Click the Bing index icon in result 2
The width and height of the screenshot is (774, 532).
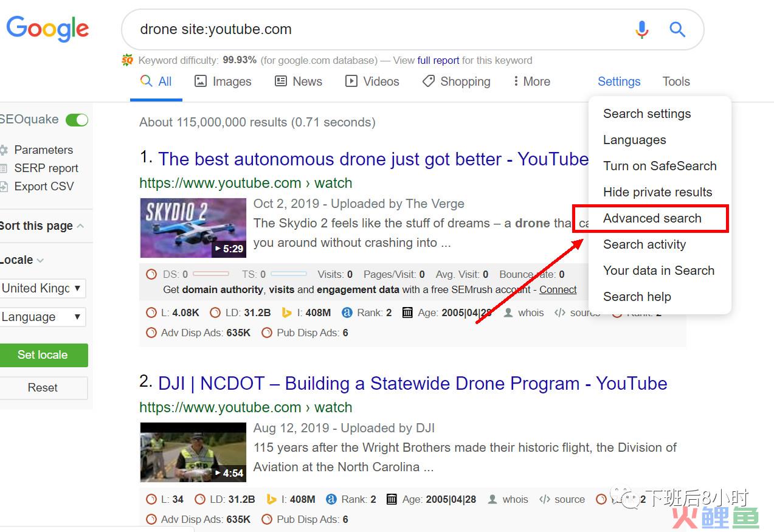(x=271, y=499)
